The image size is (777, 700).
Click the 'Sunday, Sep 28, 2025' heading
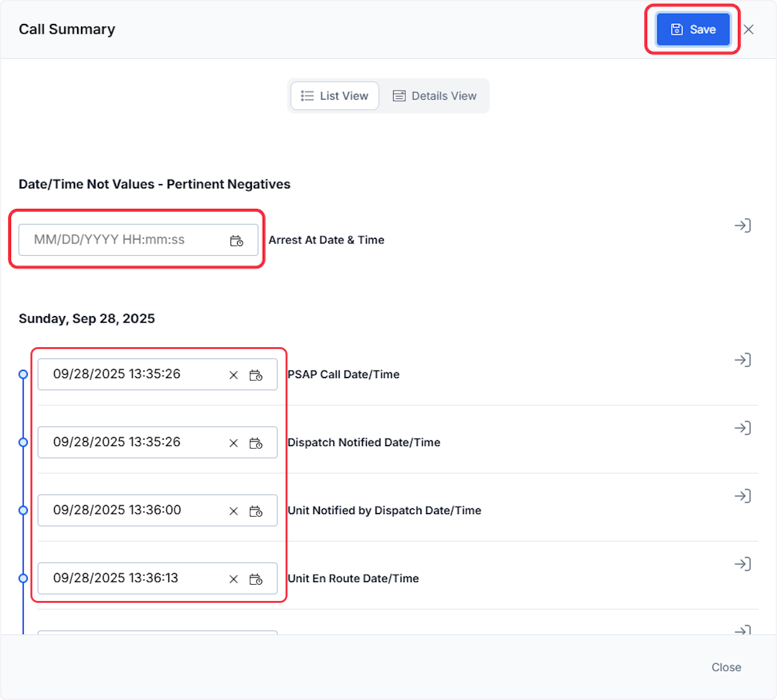click(87, 319)
